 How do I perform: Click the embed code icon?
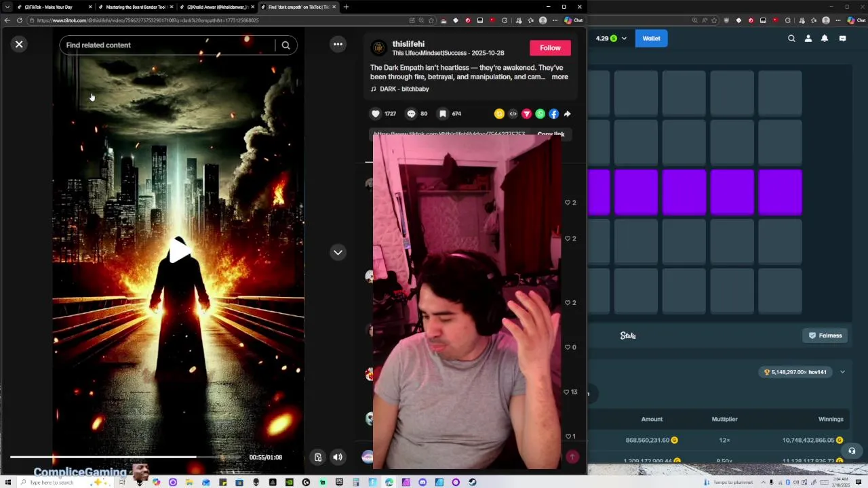(513, 114)
